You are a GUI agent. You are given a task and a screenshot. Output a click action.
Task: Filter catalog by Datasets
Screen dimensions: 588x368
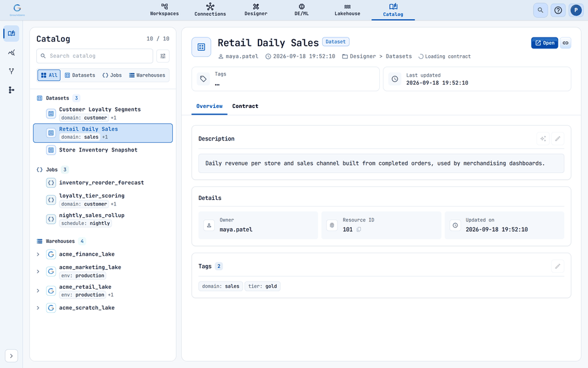tap(80, 75)
